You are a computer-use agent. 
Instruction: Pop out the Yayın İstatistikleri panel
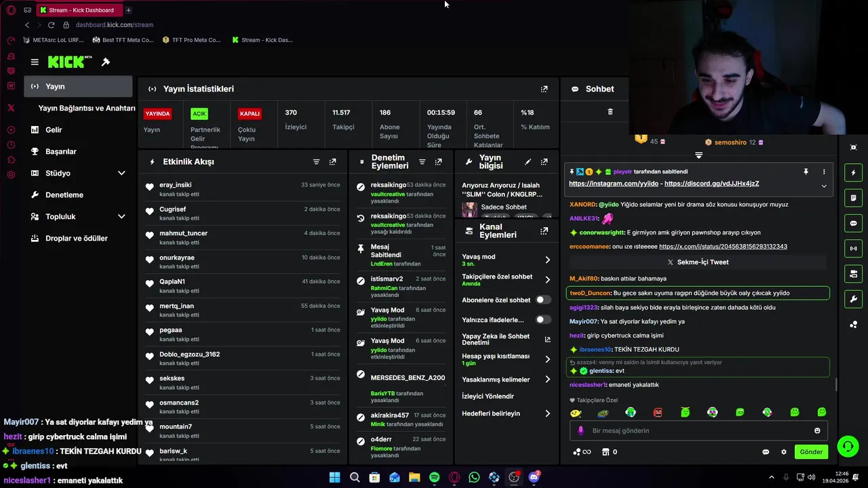[x=544, y=89]
